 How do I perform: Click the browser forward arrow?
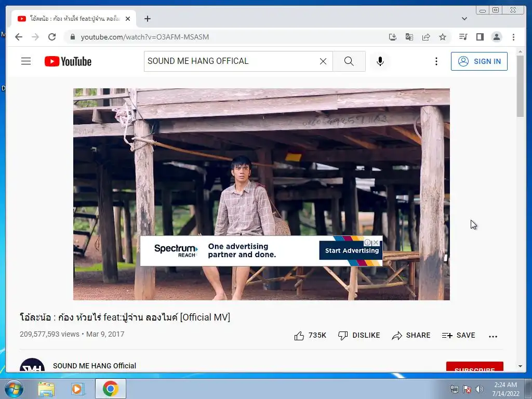(x=35, y=37)
